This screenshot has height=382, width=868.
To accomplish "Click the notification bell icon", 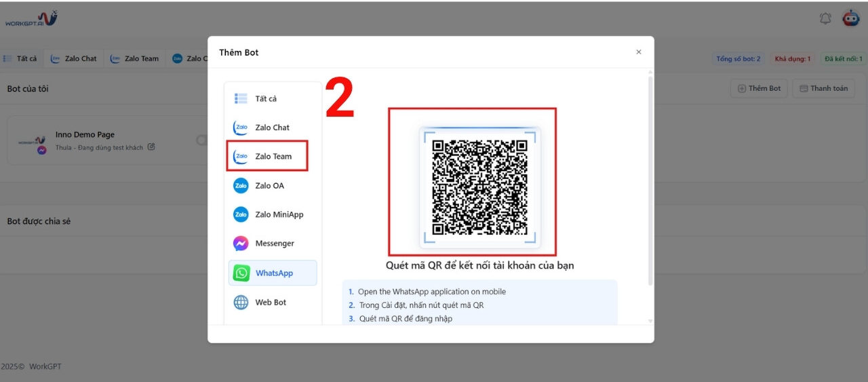I will coord(825,18).
